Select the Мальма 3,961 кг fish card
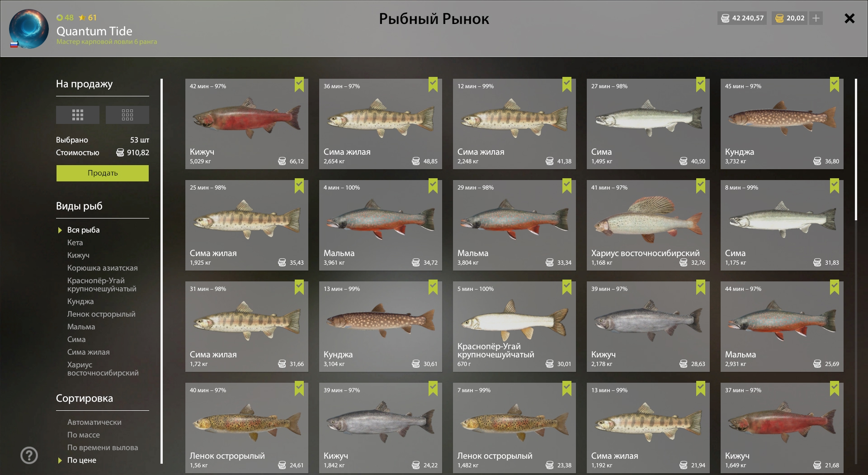 click(381, 225)
